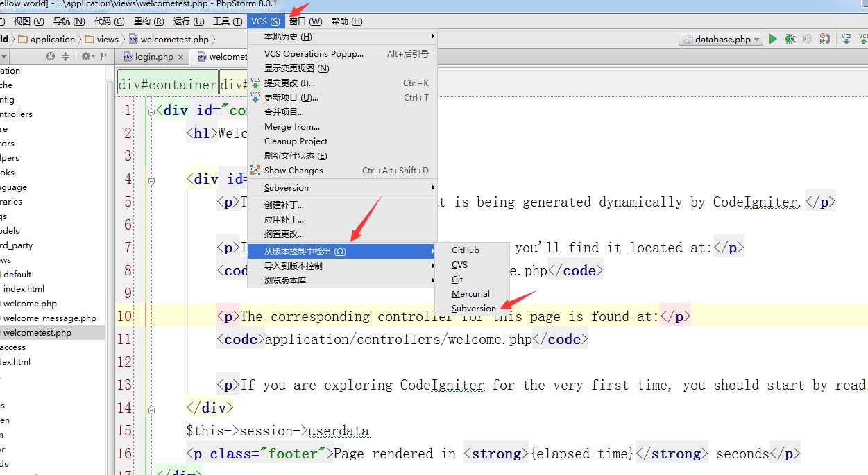Click the folder icon beside application breadcrumb
Viewport: 868px width, 475px height.
23,40
